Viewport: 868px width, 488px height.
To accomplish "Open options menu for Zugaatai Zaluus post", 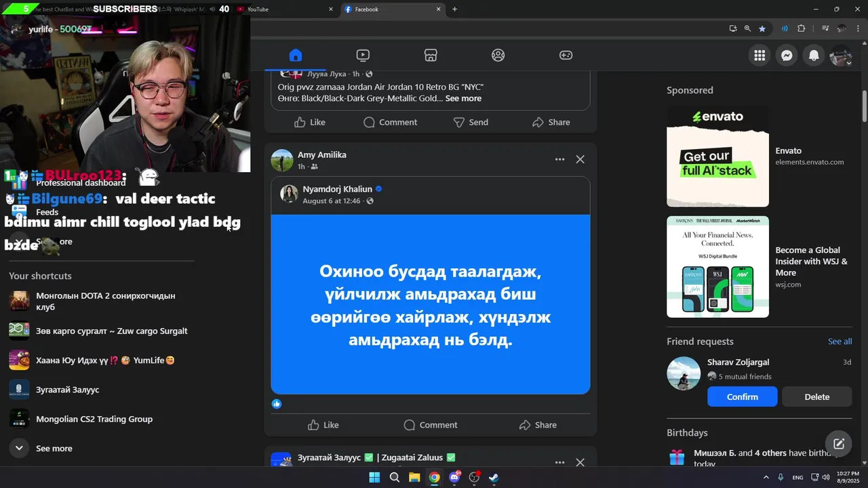I will 559,462.
